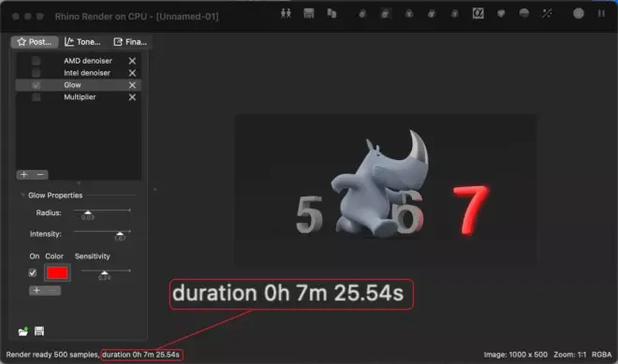Click the round gray sphere toolbar icon

[578, 13]
